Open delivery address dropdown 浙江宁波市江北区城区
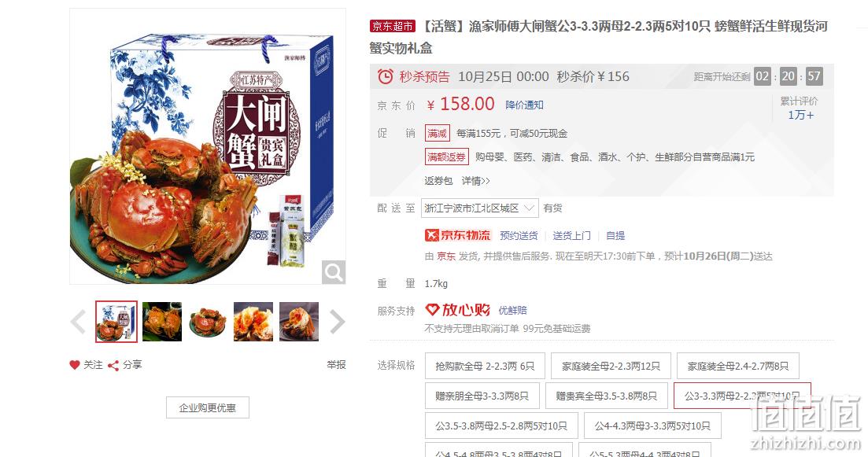Image resolution: width=868 pixels, height=457 pixels. [480, 208]
